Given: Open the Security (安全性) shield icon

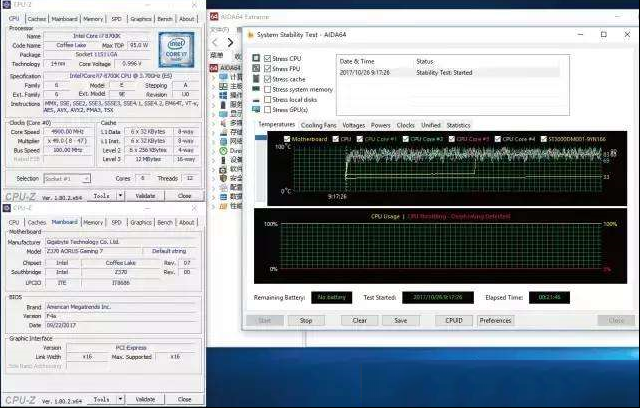Looking at the screenshot, I should coord(223,178).
